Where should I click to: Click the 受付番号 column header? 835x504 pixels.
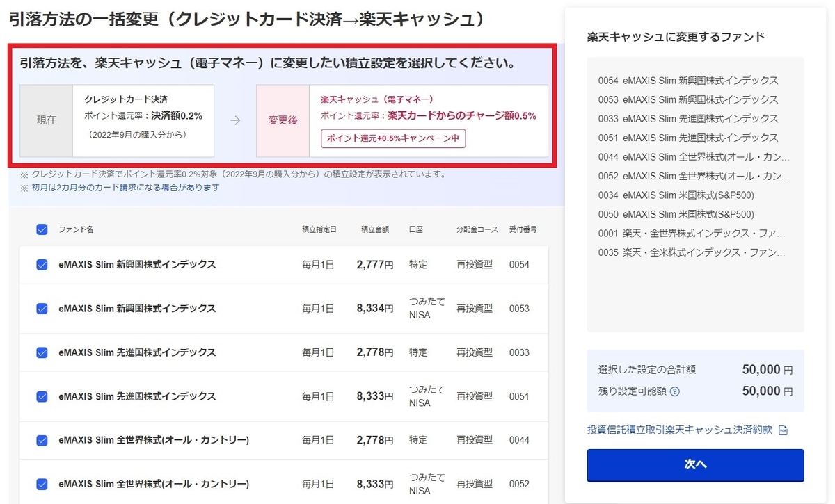(523, 229)
